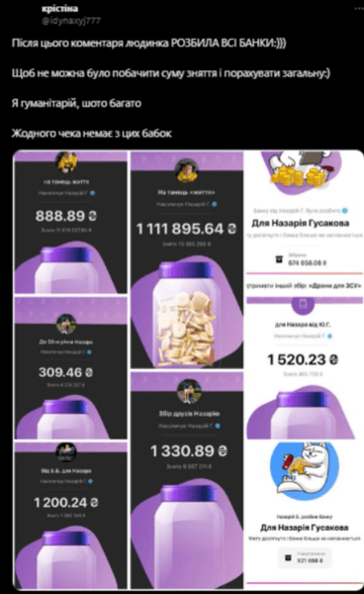The width and height of the screenshot is (364, 594).
Task: Click the box icon beside 674 658.08
Action: 279,259
